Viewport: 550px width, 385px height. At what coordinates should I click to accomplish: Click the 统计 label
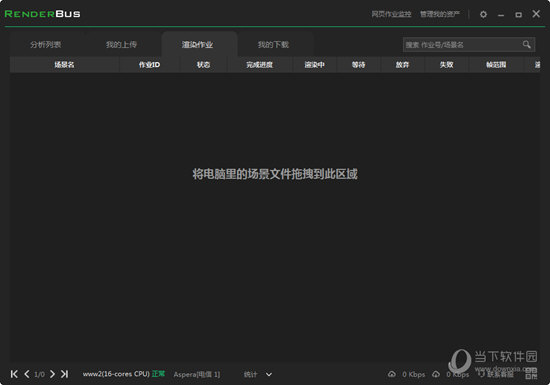pos(250,374)
